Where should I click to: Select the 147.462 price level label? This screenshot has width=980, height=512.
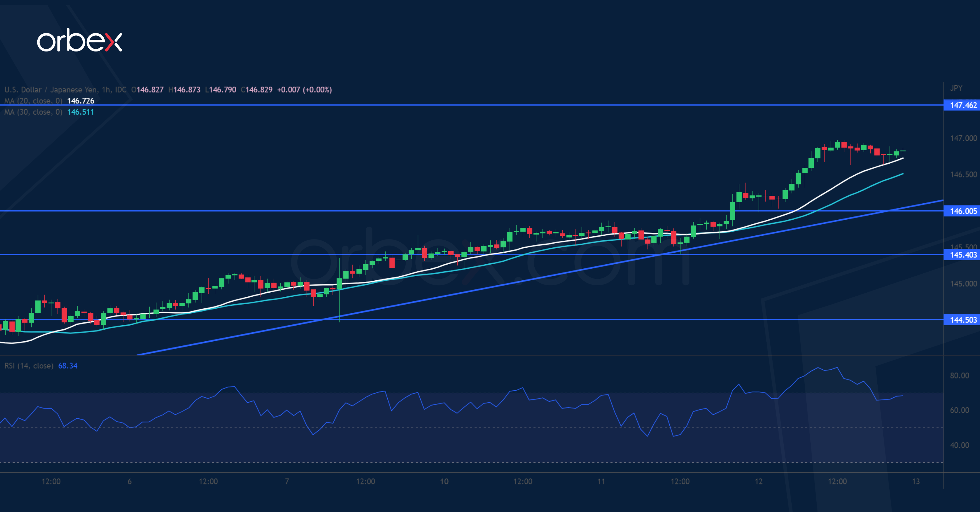(963, 105)
